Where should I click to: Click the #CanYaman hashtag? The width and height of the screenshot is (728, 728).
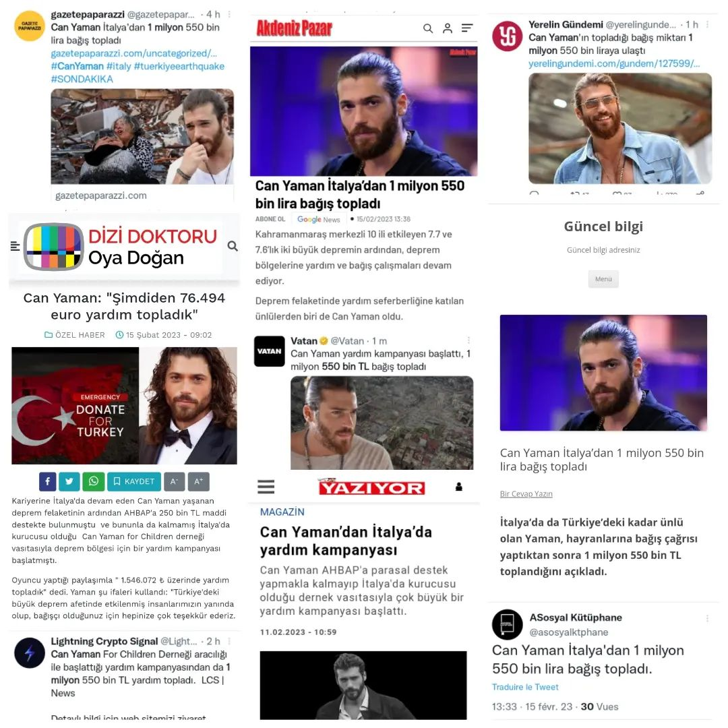(77, 66)
